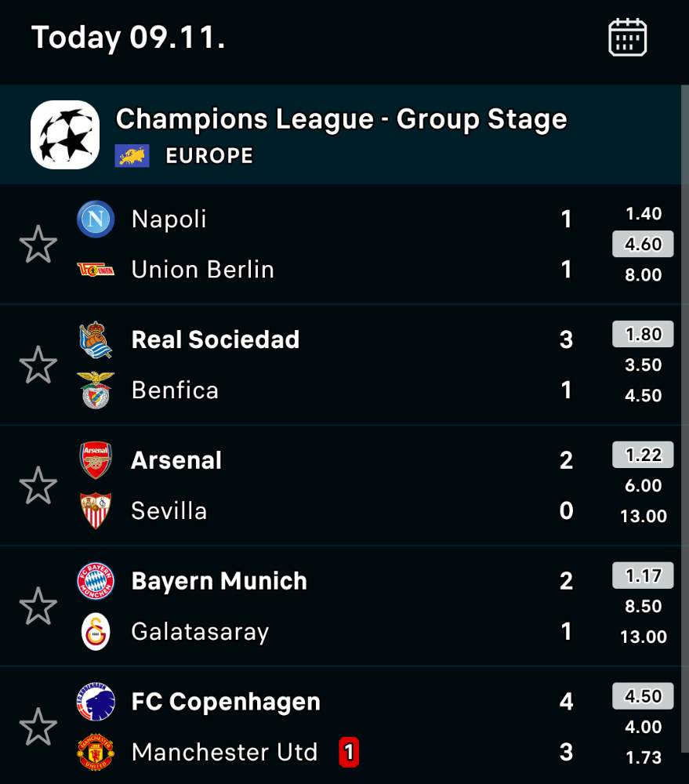Tap the Real Sociedad club crest
Viewport: 689px width, 784px height.
[96, 340]
